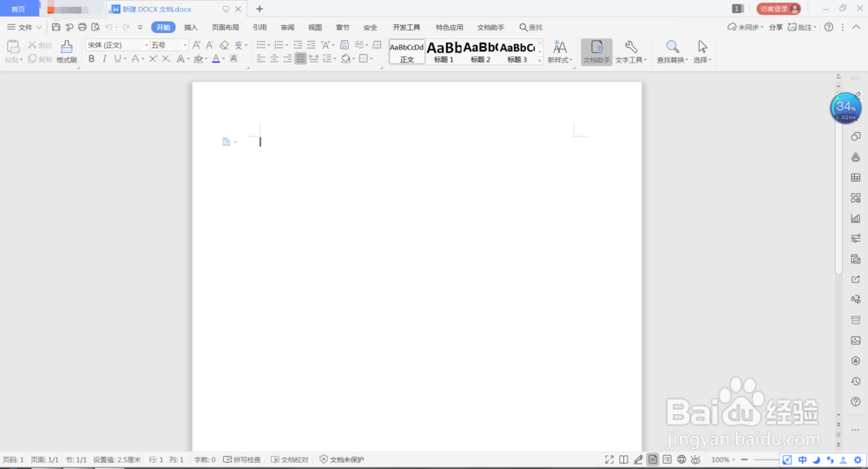Toggle italic formatting
This screenshot has width=868, height=469.
104,59
